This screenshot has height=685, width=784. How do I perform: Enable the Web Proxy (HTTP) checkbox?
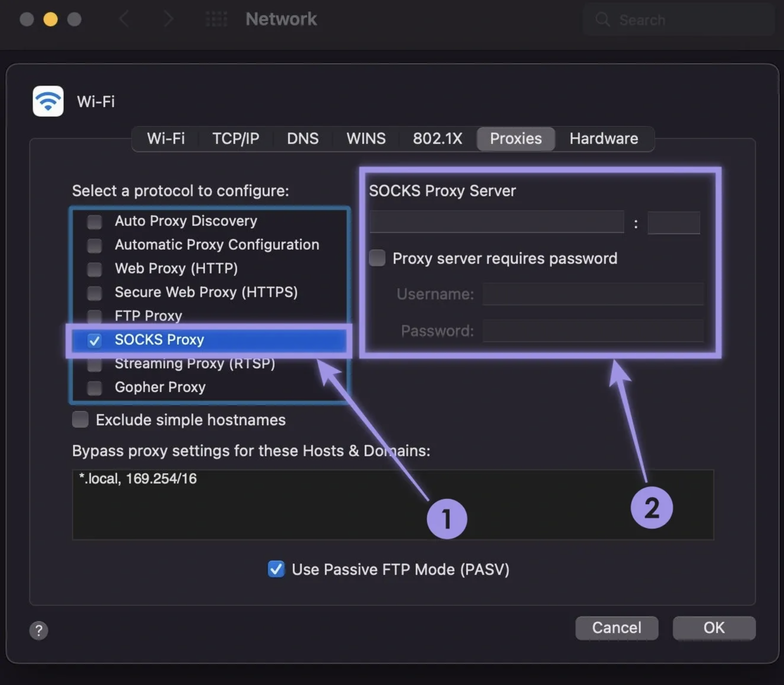pyautogui.click(x=95, y=269)
